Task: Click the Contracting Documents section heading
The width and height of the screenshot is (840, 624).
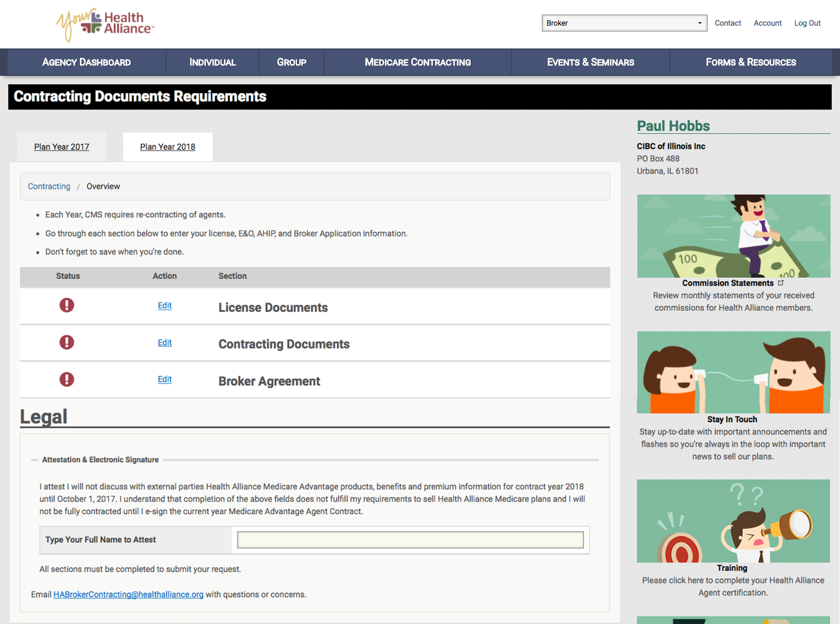Action: [x=284, y=344]
